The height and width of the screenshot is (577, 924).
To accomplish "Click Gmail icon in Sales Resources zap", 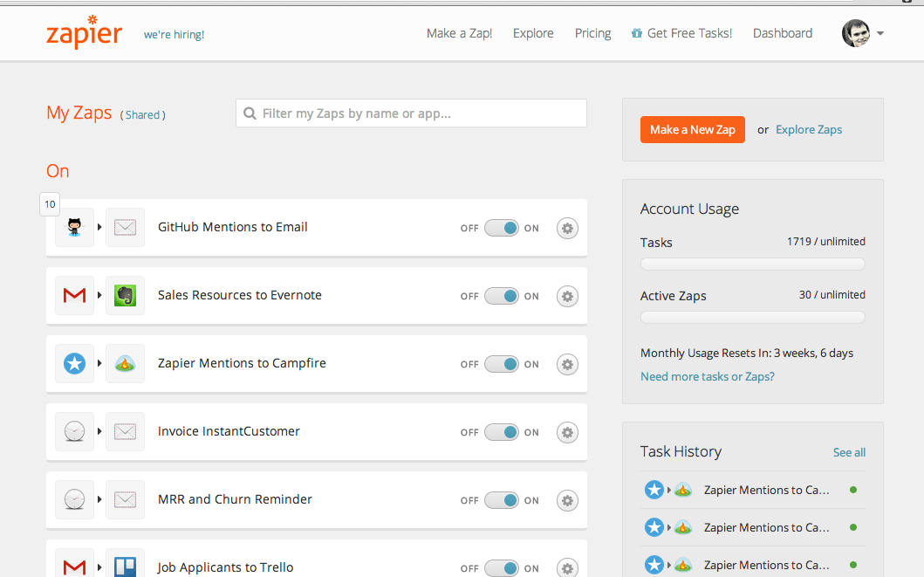I will pos(74,295).
